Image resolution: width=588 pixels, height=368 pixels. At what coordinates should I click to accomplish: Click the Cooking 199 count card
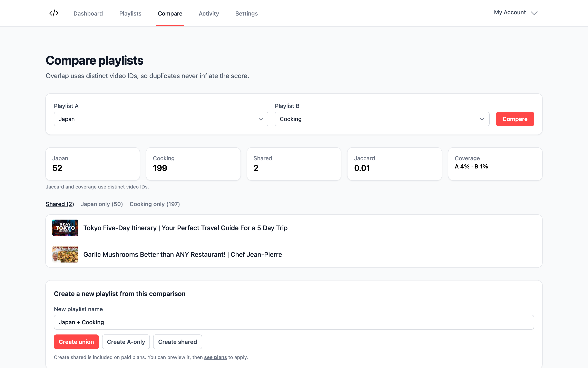[193, 164]
